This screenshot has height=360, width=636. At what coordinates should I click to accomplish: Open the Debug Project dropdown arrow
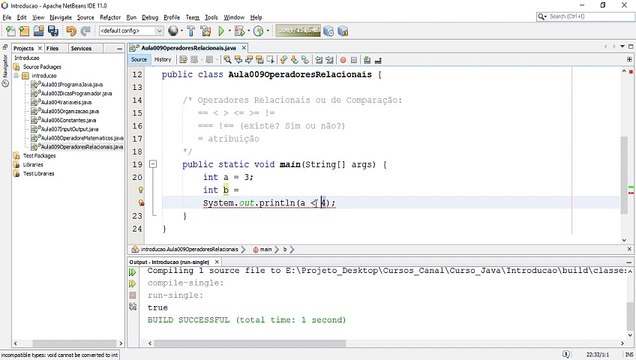(x=249, y=31)
